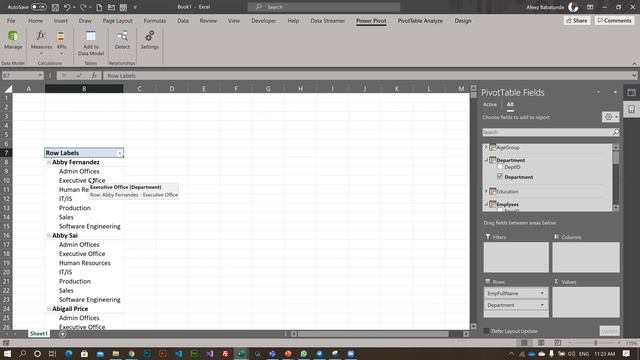Viewport: 640px width, 360px height.
Task: Click the horizontal scrollbar of the sheet
Action: [373, 334]
